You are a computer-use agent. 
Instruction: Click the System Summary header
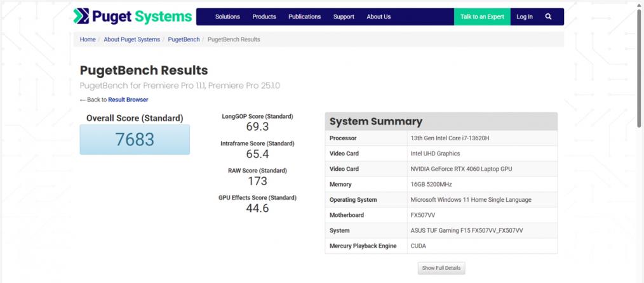coord(441,121)
